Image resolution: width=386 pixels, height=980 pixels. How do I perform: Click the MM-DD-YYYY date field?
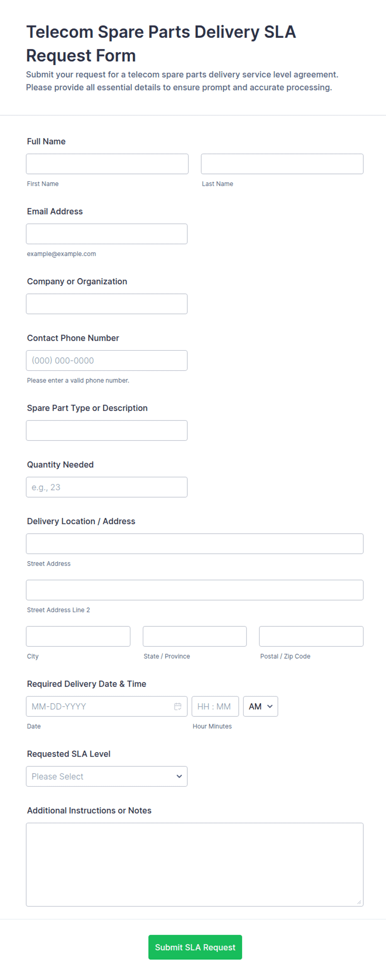107,706
